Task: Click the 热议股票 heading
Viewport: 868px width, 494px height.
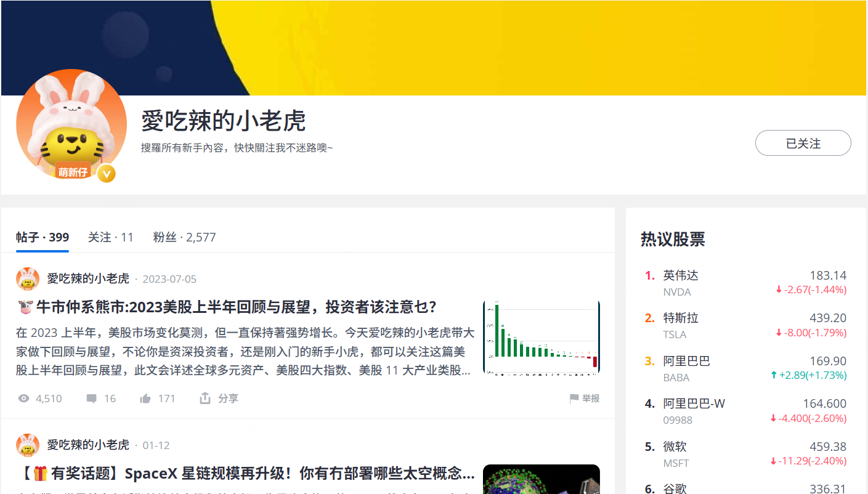Action: click(673, 239)
